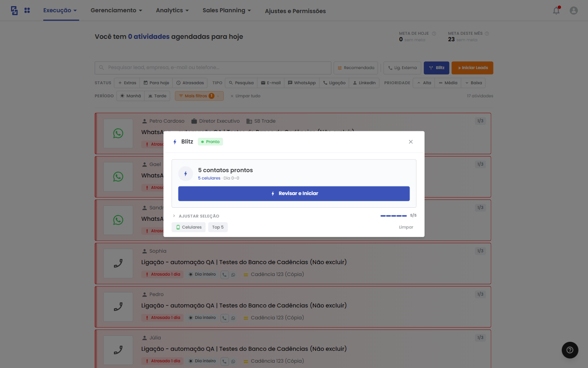Toggle the LinkedIn type filter
This screenshot has height=368, width=588.
click(364, 83)
